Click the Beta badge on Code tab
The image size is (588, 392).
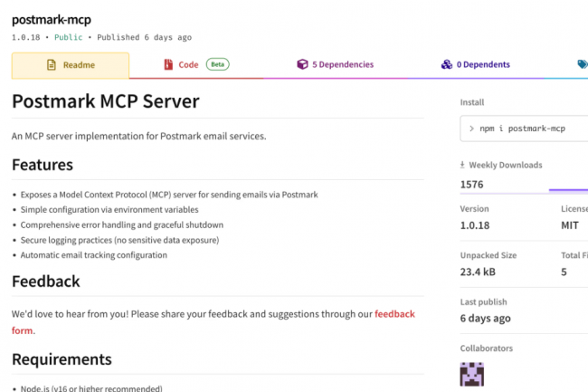216,64
